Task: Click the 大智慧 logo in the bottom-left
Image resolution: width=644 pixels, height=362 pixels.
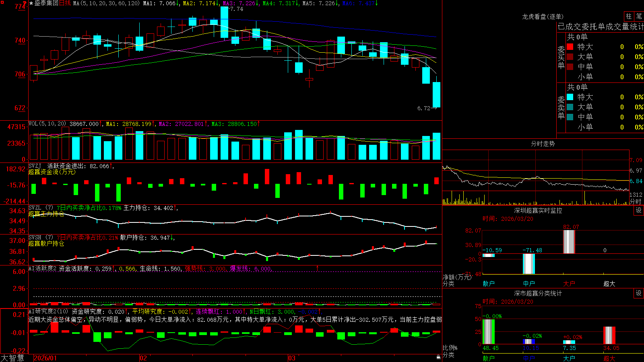Action: (x=12, y=358)
